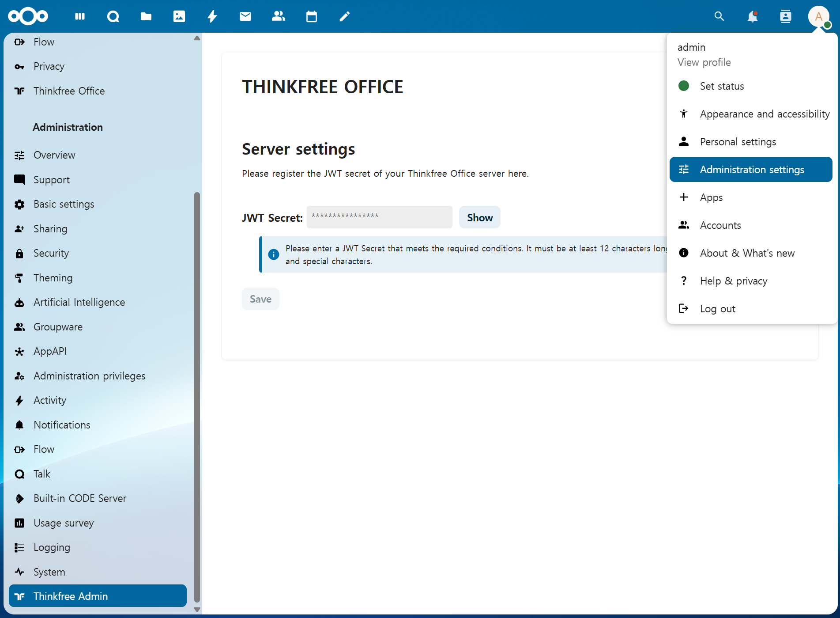Open the Files app icon
This screenshot has height=618, width=840.
[x=146, y=16]
